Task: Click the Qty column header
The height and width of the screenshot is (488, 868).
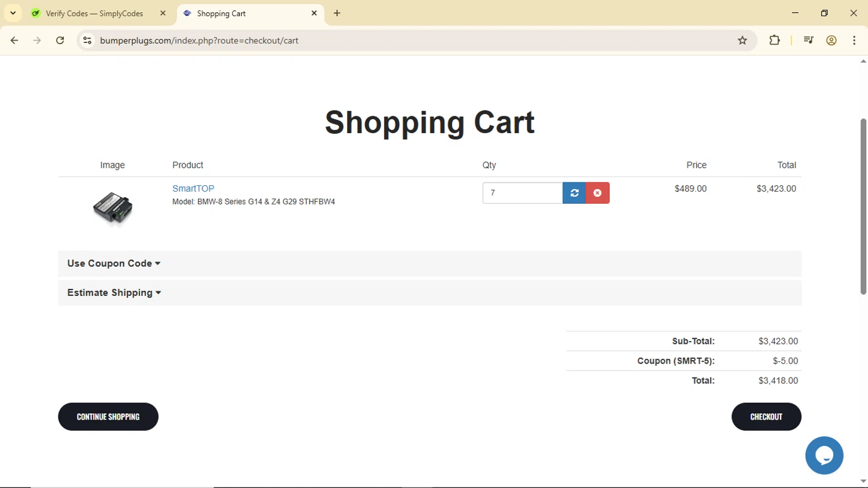Action: [x=489, y=165]
